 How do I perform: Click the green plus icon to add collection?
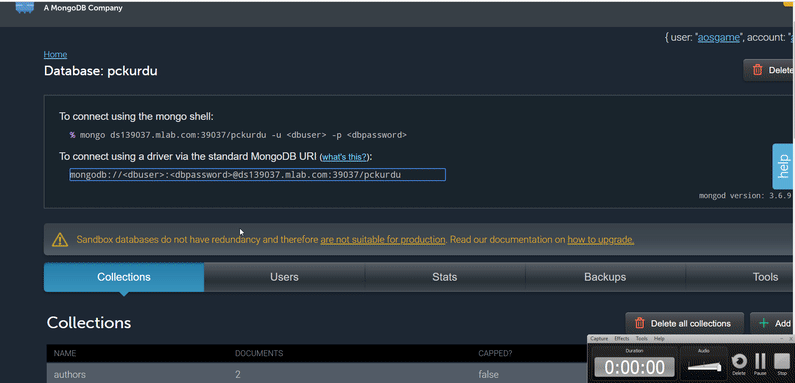pos(763,323)
